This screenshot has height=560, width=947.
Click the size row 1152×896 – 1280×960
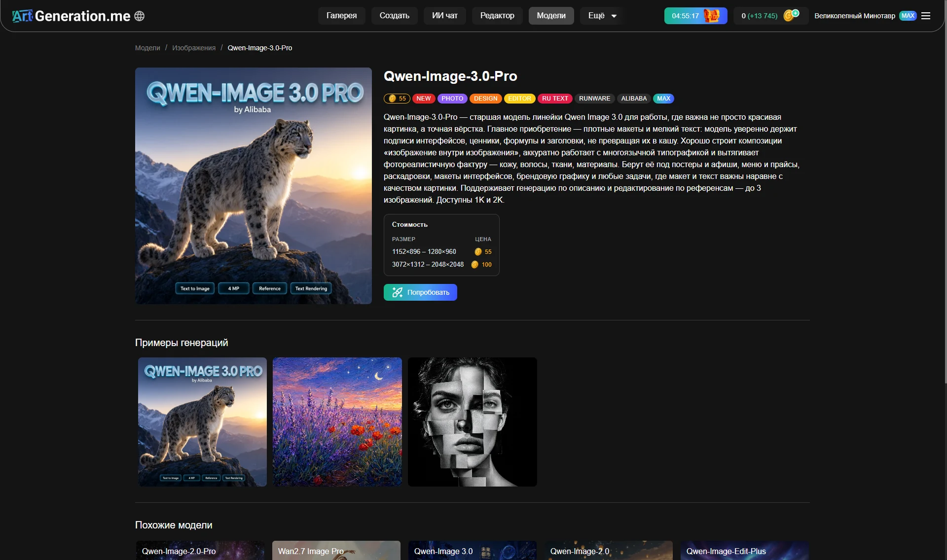pyautogui.click(x=441, y=252)
